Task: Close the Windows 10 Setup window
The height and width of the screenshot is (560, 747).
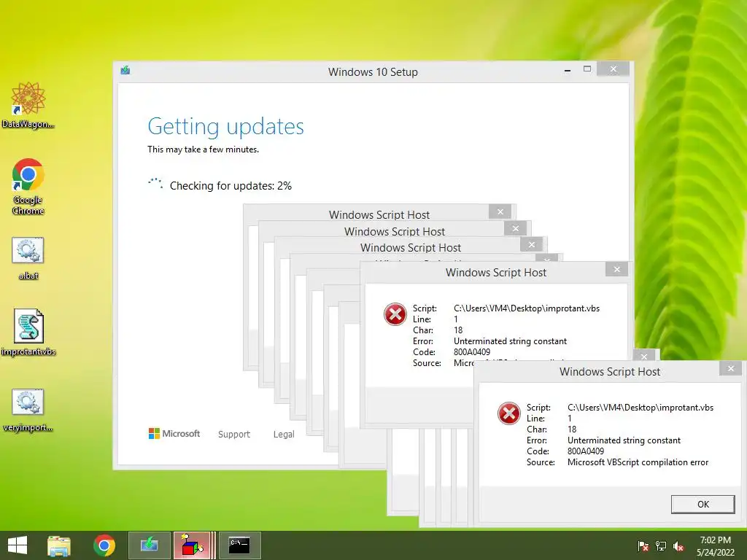Action: click(613, 69)
